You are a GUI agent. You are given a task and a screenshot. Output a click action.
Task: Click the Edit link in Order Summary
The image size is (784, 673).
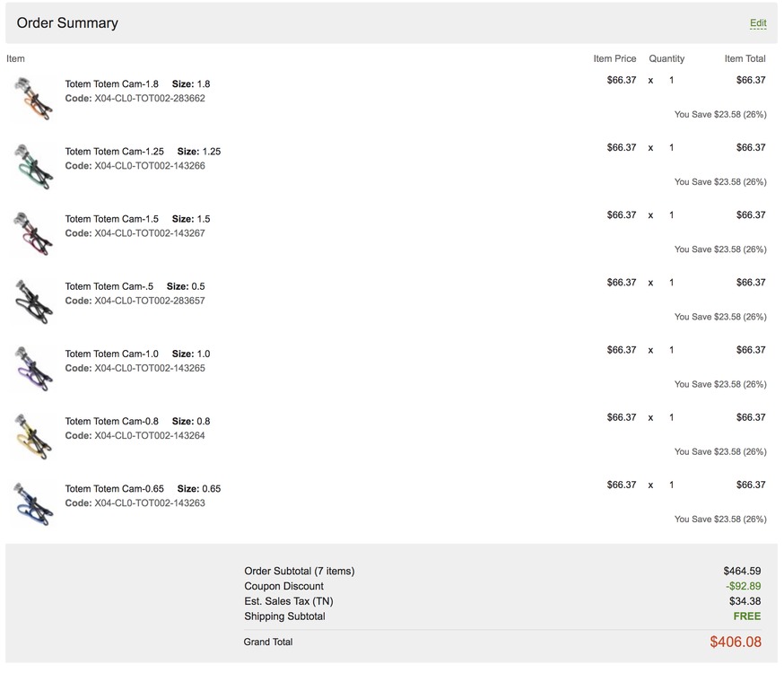tap(758, 23)
